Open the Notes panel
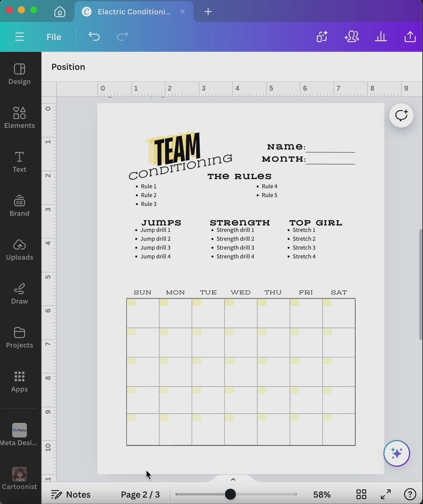Viewport: 423px width, 504px height. (x=71, y=494)
